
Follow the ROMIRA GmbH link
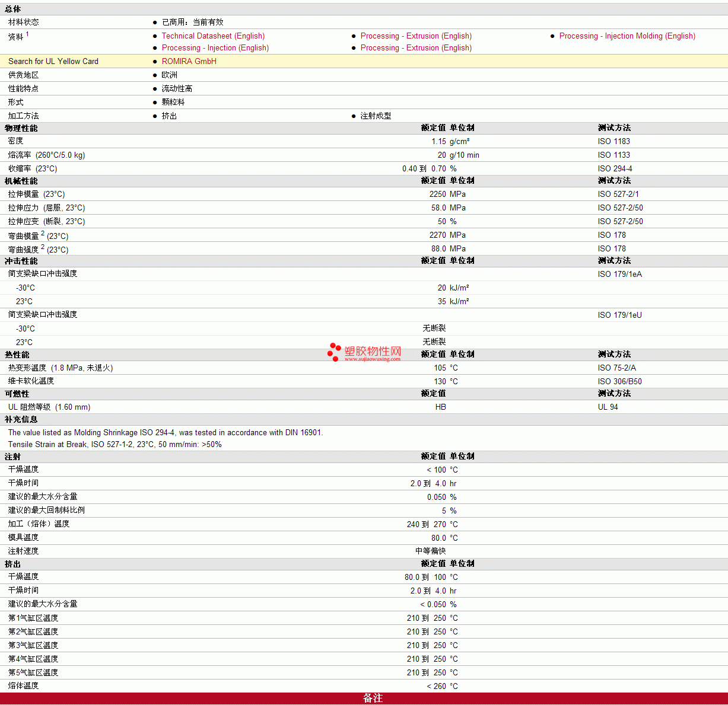point(189,62)
